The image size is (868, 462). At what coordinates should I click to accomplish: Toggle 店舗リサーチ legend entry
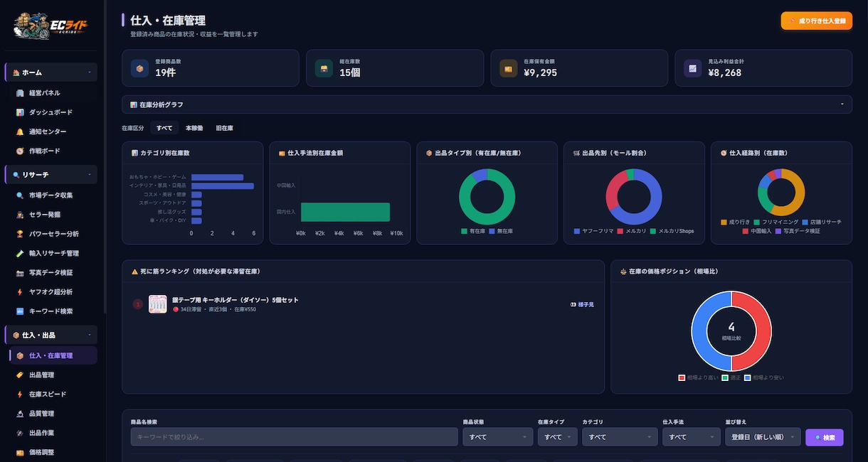tap(821, 222)
